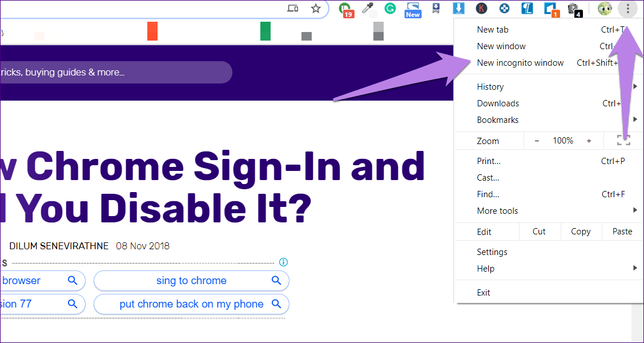Click the user profile avatar icon
This screenshot has height=343, width=644.
click(x=605, y=9)
